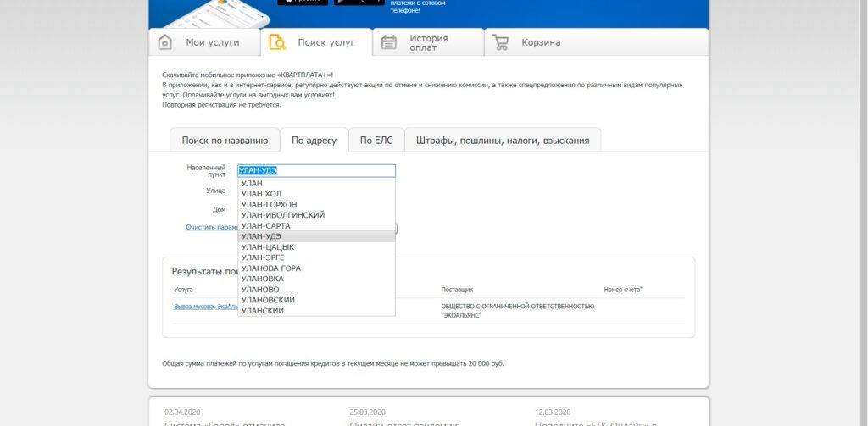Click the magnifier icon for Поиск услуг

(277, 43)
